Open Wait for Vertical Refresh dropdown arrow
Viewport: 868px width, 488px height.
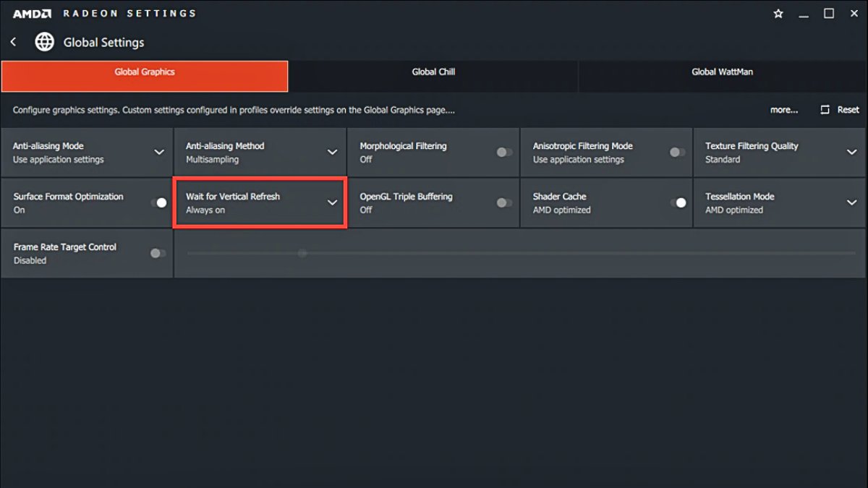click(332, 203)
